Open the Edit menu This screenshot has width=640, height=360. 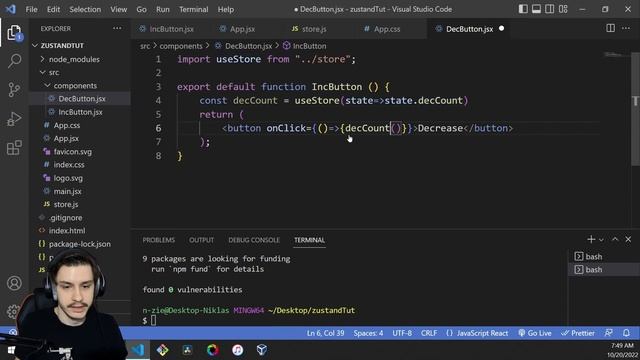point(53,9)
